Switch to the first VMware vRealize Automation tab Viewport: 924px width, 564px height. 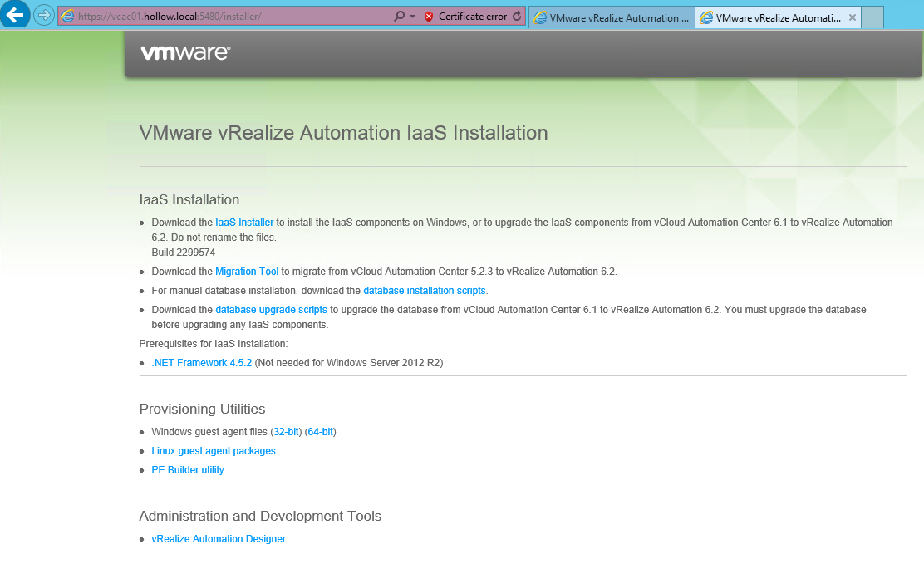[x=611, y=17]
